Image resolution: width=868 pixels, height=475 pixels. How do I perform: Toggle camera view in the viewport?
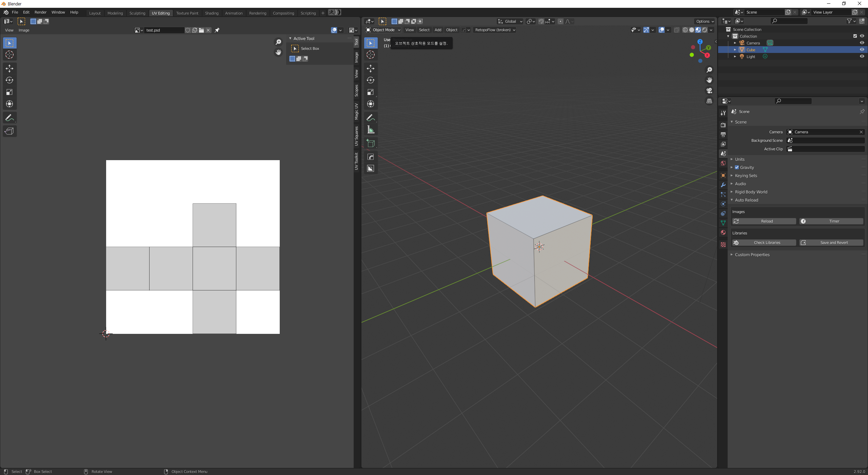709,91
